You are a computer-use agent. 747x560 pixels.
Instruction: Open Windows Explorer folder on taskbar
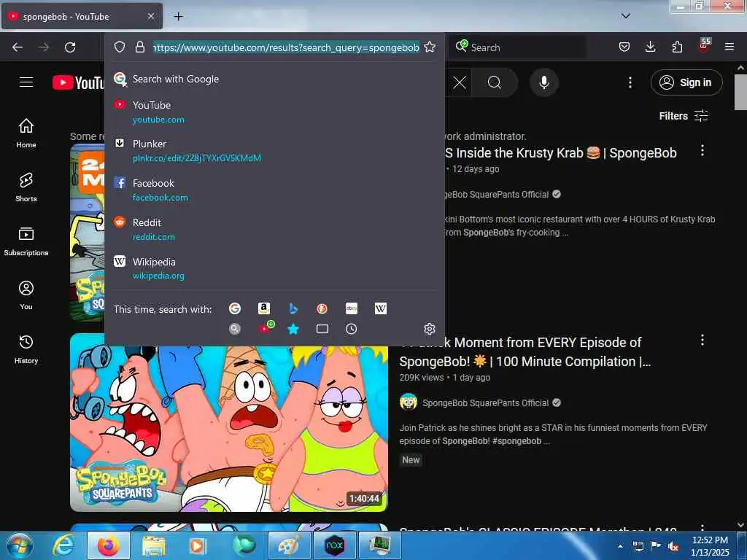tap(153, 546)
